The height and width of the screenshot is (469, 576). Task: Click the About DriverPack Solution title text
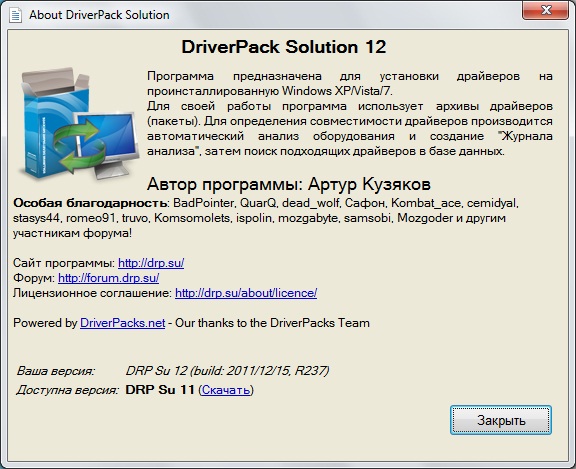coord(99,15)
